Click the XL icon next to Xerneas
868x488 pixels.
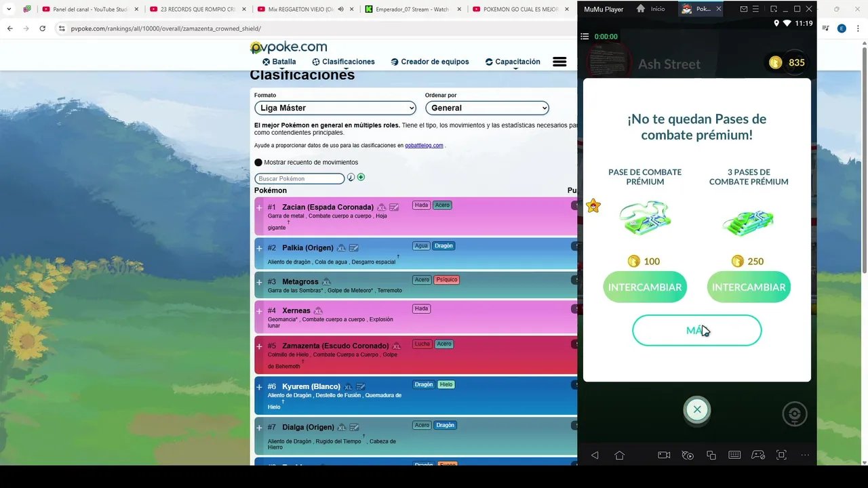318,310
